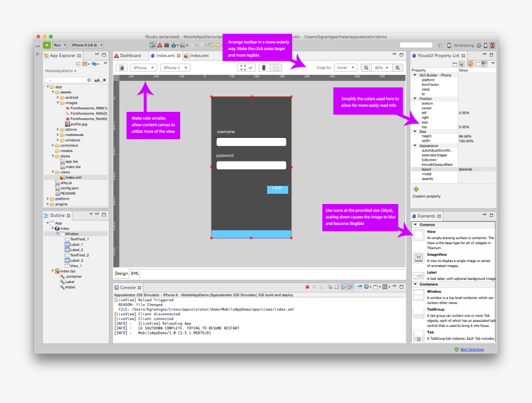532x403 pixels.
Task: Switch to the Dashboard tab
Action: pyautogui.click(x=130, y=55)
